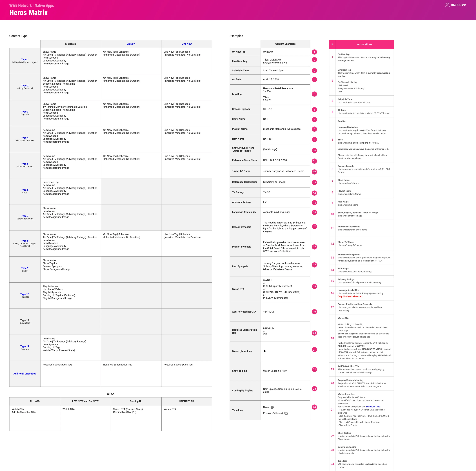Click badge 14 beside TV Ratings row

(314, 193)
